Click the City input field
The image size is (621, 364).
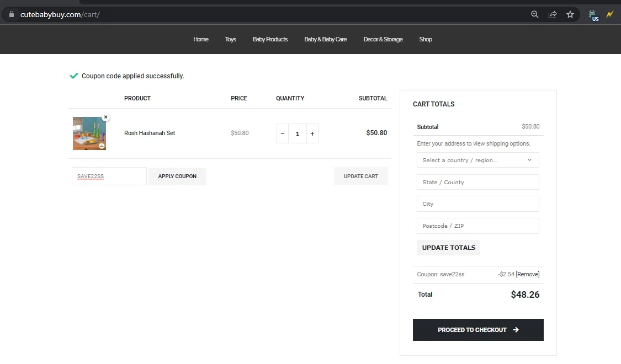click(x=478, y=204)
